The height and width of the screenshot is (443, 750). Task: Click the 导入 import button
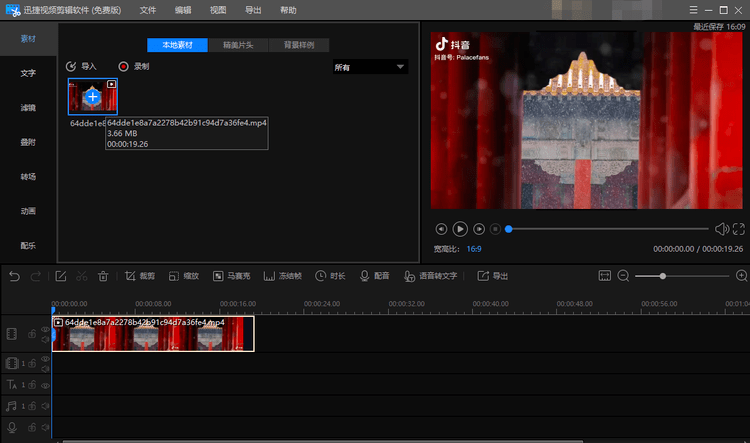point(81,66)
